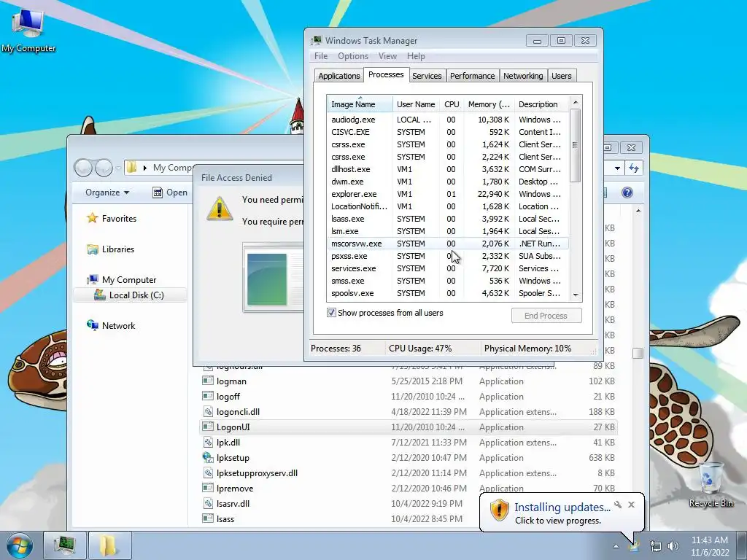Select the dwm.exe process row
This screenshot has width=747, height=560.
point(447,182)
